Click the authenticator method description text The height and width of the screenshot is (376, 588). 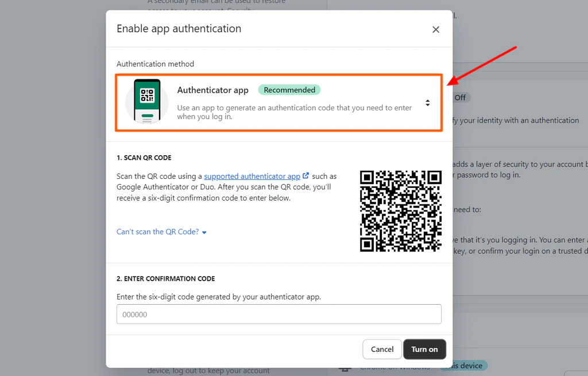click(x=295, y=112)
